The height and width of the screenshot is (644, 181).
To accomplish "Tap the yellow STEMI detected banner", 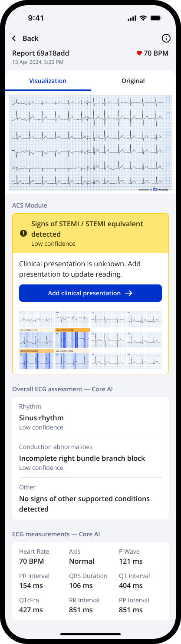I will [90, 234].
